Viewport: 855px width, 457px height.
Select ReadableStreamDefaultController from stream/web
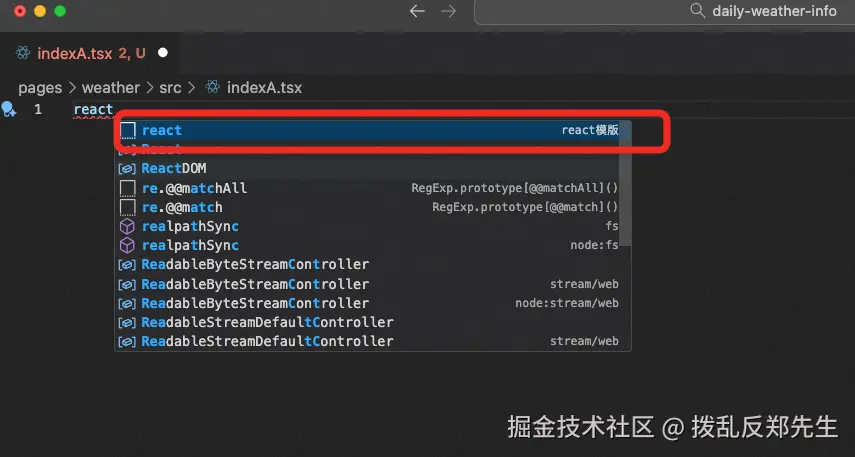[x=373, y=341]
